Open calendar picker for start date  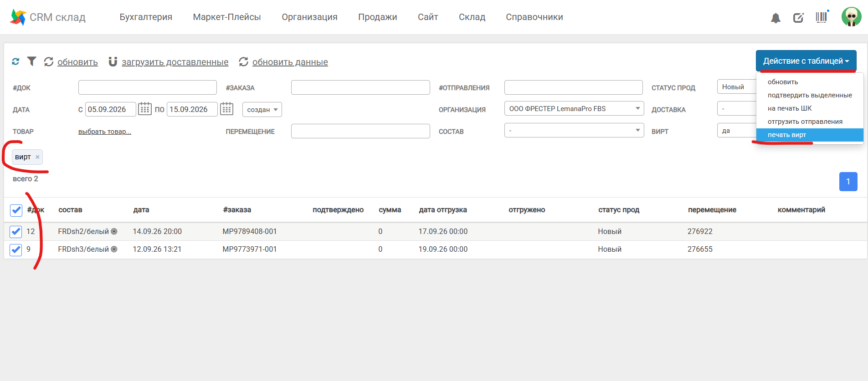pyautogui.click(x=144, y=109)
